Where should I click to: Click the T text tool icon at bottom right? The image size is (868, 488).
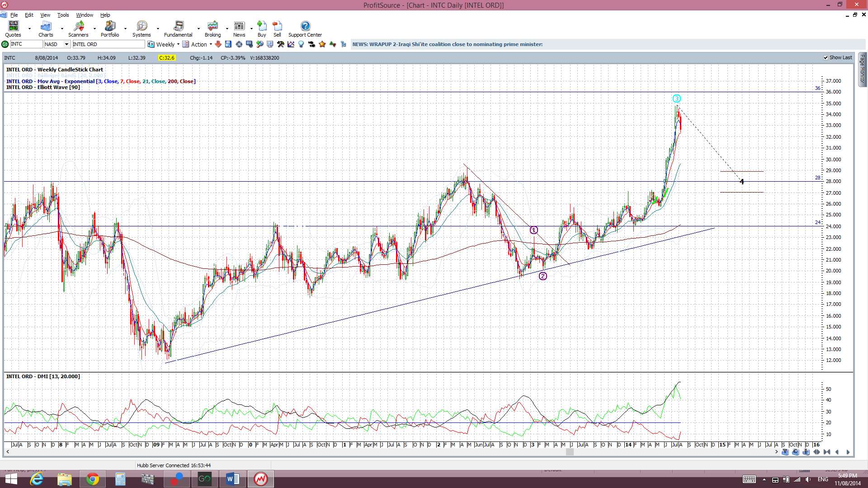785,452
